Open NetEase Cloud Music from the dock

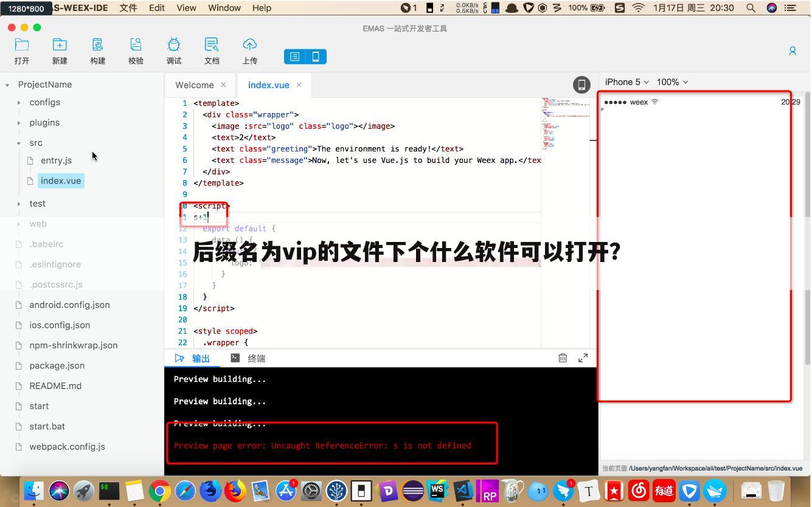tap(639, 491)
